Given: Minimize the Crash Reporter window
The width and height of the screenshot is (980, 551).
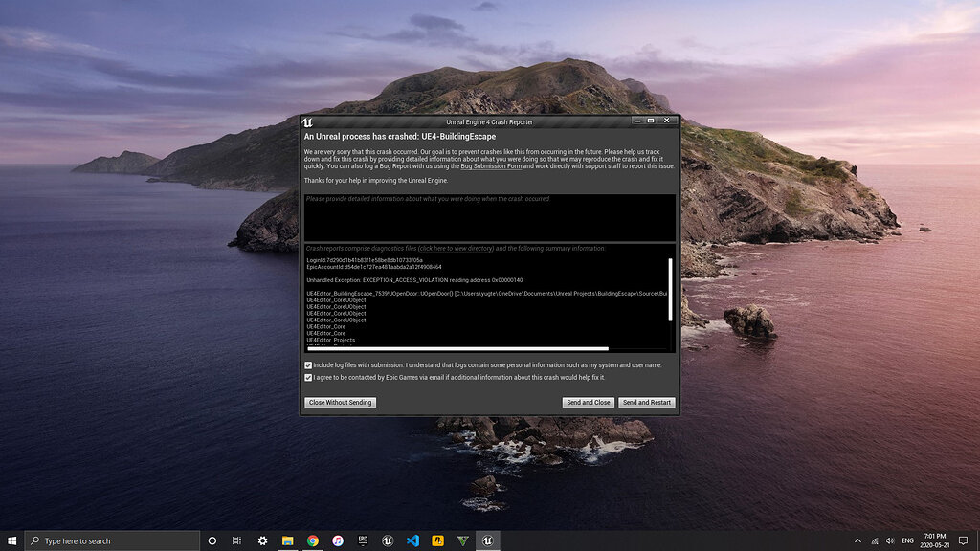Looking at the screenshot, I should [x=637, y=121].
